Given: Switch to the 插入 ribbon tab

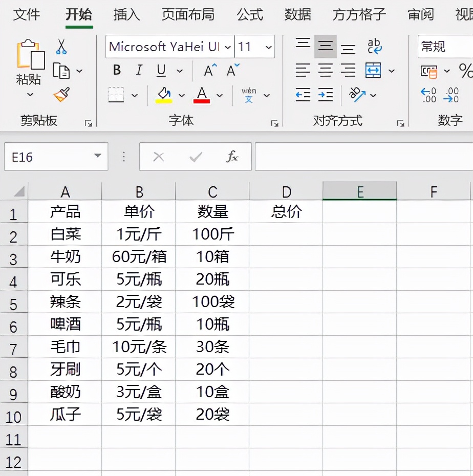Looking at the screenshot, I should click(x=126, y=15).
